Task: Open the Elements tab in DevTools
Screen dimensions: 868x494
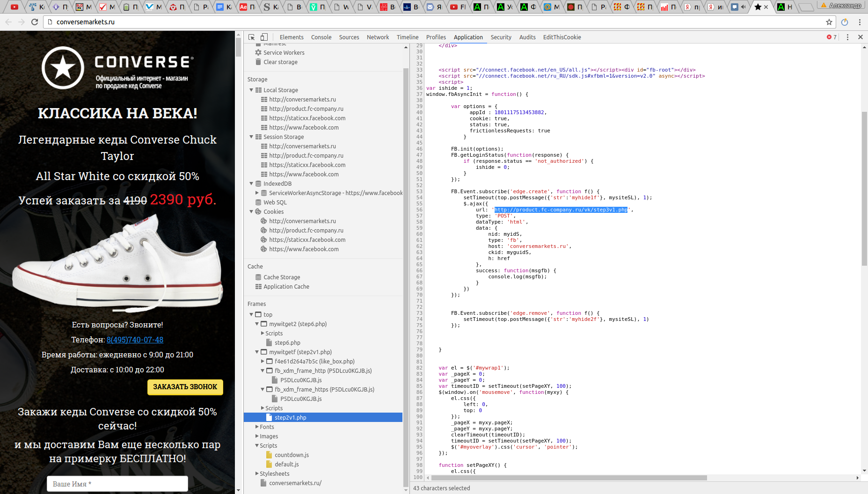Action: 292,37
